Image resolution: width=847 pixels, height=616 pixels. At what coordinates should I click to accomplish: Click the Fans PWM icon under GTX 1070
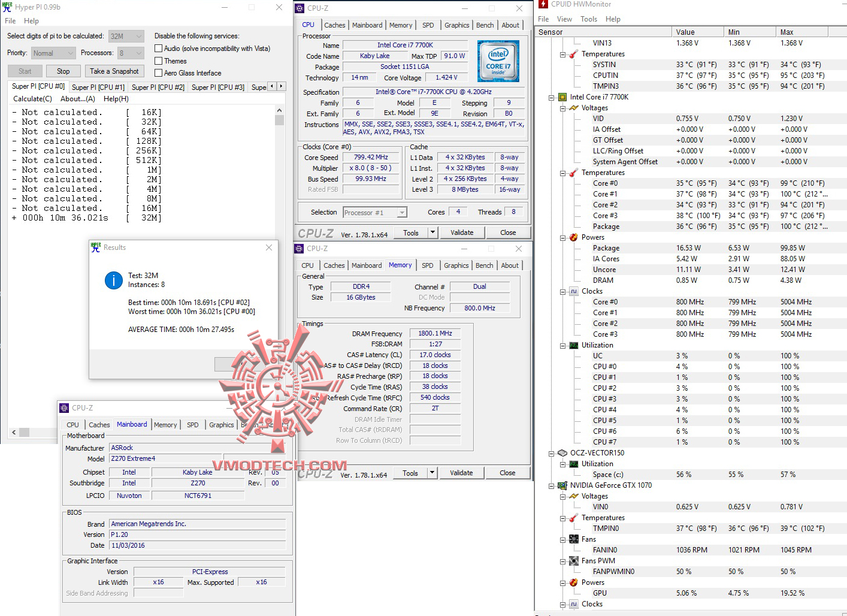573,561
